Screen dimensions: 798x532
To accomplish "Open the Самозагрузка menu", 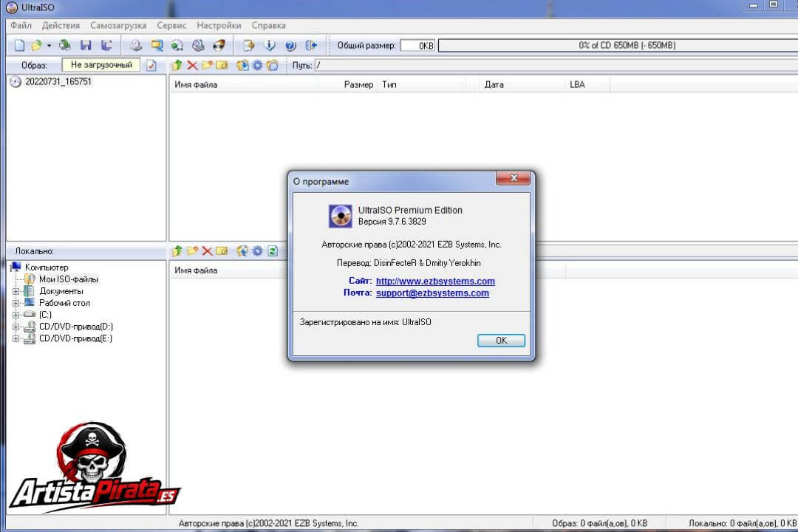I will 118,25.
